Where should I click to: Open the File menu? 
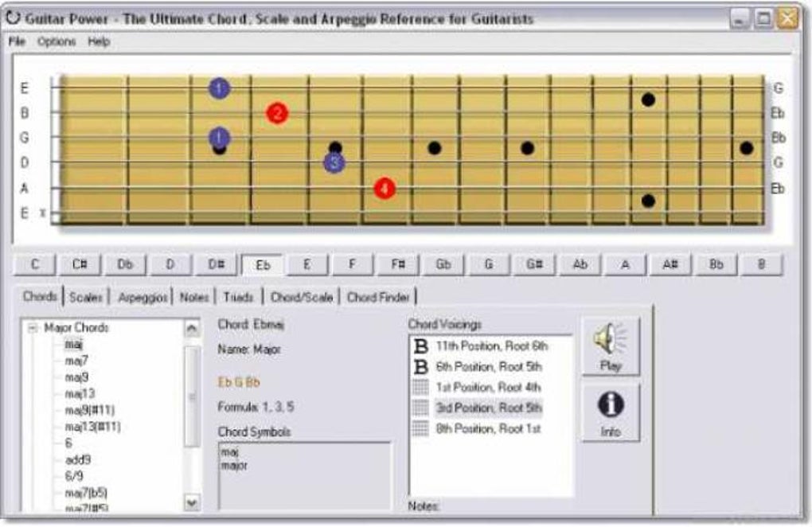pyautogui.click(x=17, y=41)
